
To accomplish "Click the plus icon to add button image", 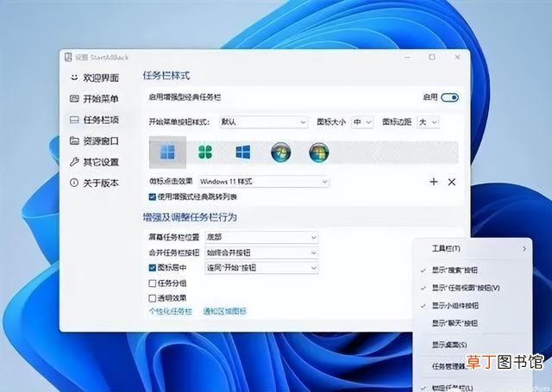I will click(x=434, y=182).
